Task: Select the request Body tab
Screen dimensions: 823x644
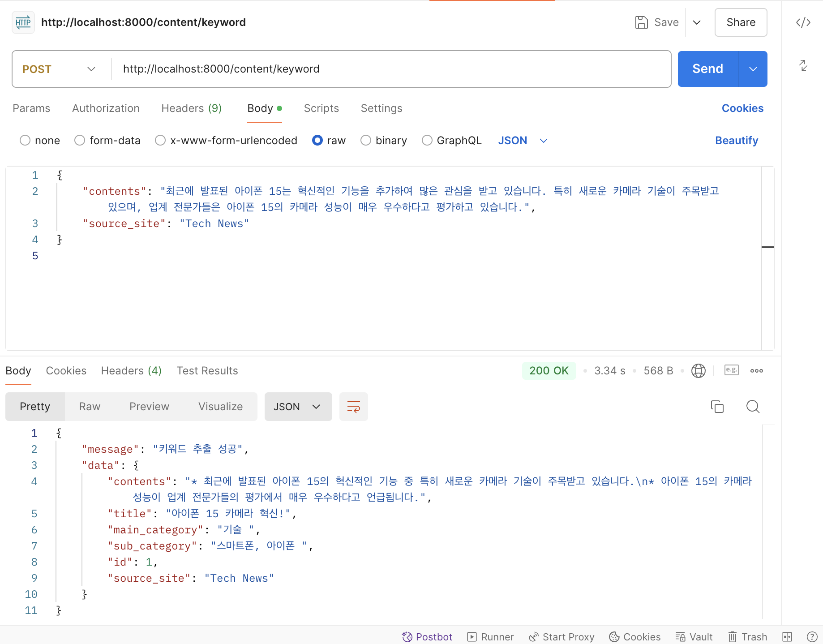Action: [x=265, y=108]
